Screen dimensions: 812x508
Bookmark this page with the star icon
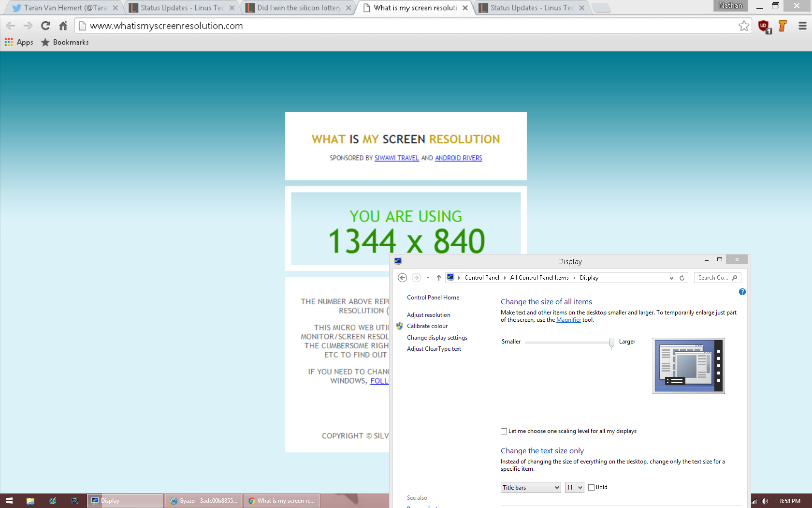pyautogui.click(x=744, y=26)
